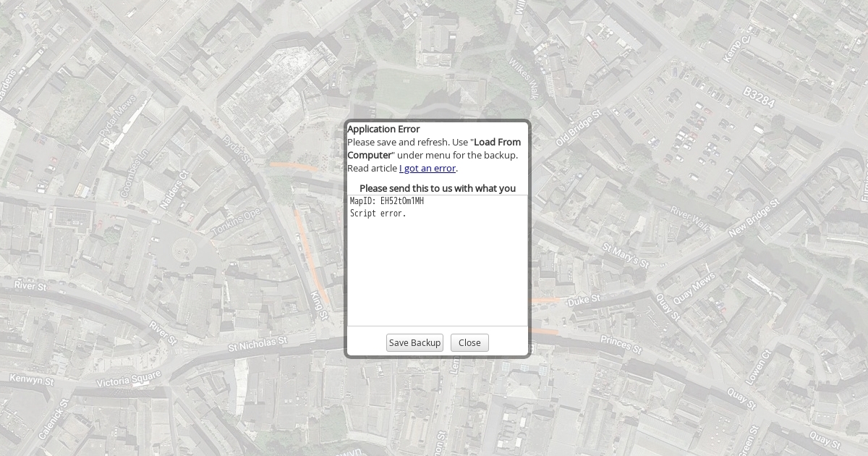Click inside the error details text box
Screen dimensions: 868x456
pyautogui.click(x=438, y=261)
